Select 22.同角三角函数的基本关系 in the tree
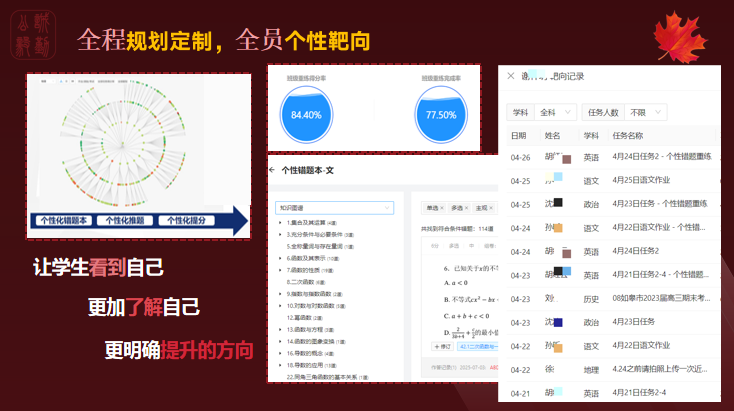 click(327, 377)
